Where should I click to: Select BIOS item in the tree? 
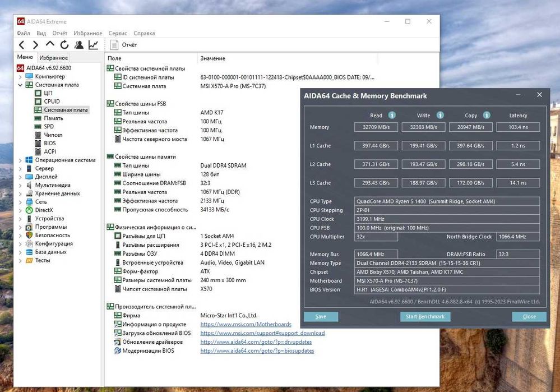pos(50,144)
